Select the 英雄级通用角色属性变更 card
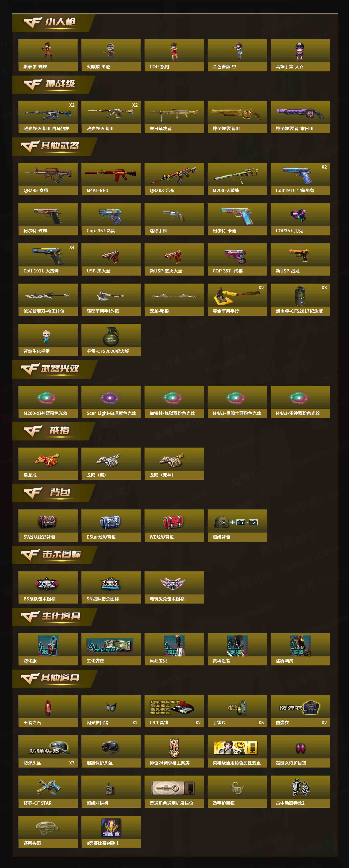Image resolution: width=349 pixels, height=868 pixels. coord(237,751)
